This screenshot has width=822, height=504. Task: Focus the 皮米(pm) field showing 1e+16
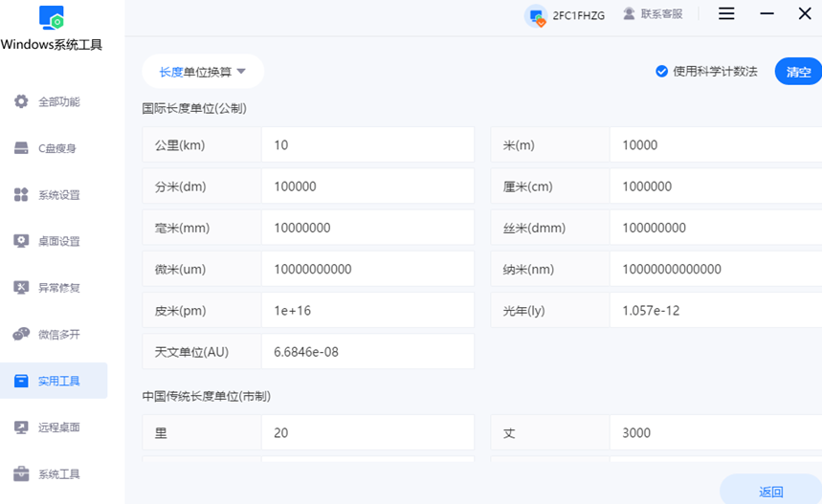[368, 310]
